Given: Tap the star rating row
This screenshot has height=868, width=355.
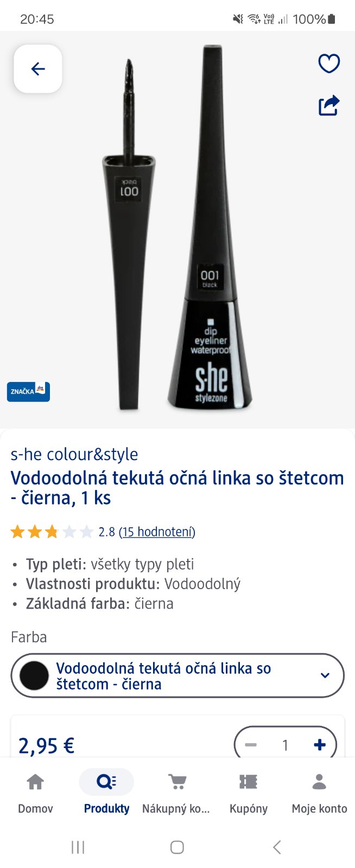Looking at the screenshot, I should coord(52,532).
